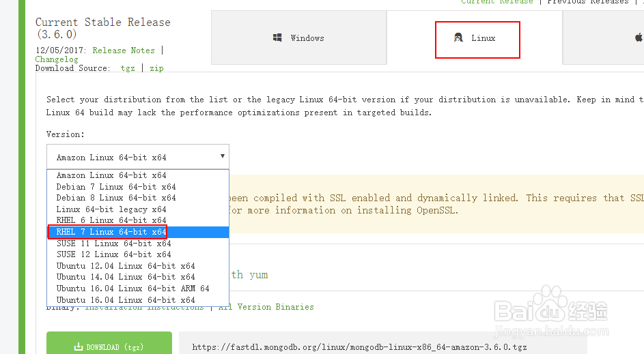Click the Windows logo icon
Image resolution: width=644 pixels, height=354 pixels.
tap(278, 38)
